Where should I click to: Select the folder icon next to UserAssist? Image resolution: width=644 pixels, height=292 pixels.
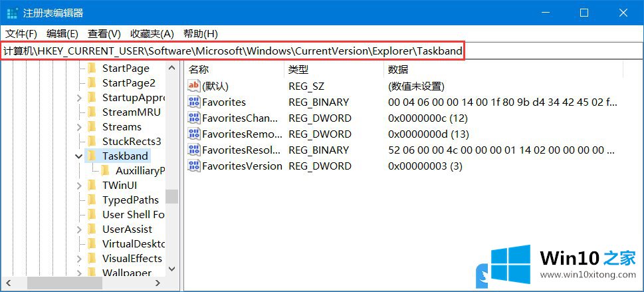tap(92, 229)
